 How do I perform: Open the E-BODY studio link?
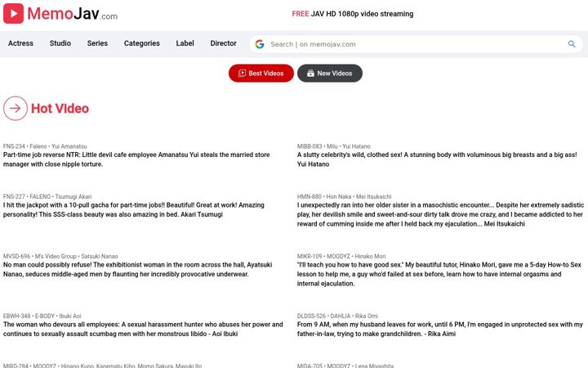(x=45, y=316)
